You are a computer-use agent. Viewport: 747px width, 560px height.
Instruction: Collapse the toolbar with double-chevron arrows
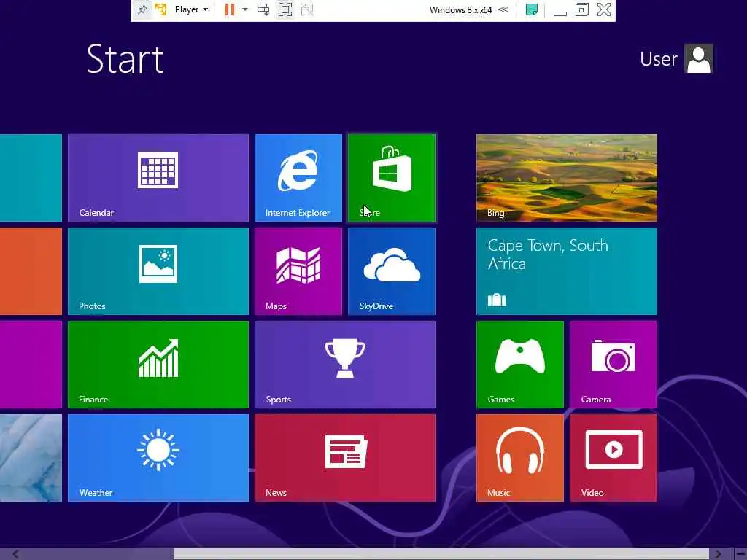coord(503,9)
